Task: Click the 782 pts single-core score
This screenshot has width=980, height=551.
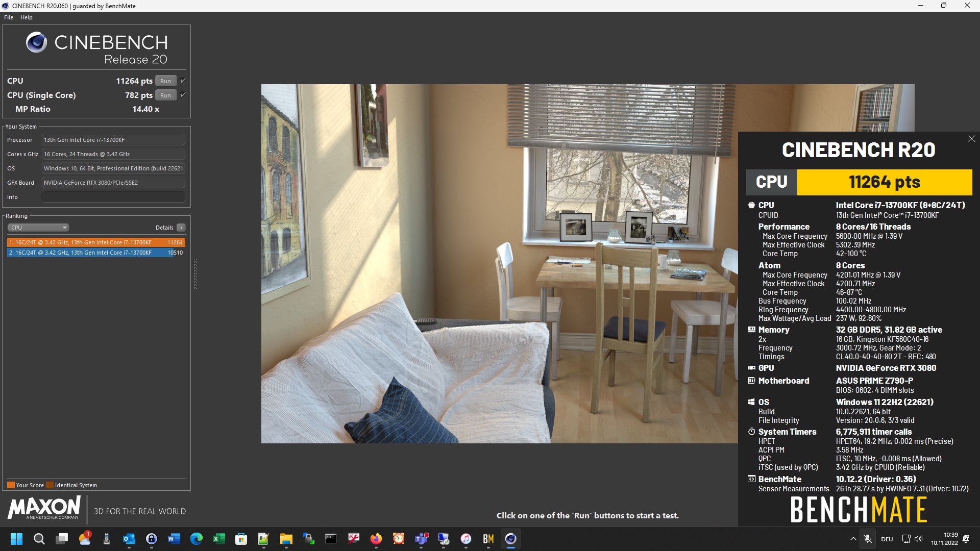Action: pos(139,95)
